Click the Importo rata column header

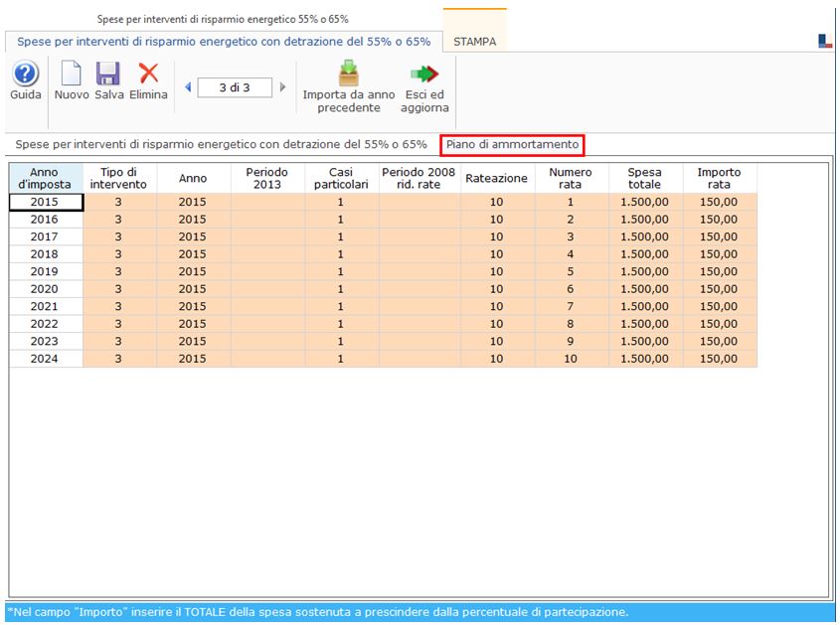(719, 178)
